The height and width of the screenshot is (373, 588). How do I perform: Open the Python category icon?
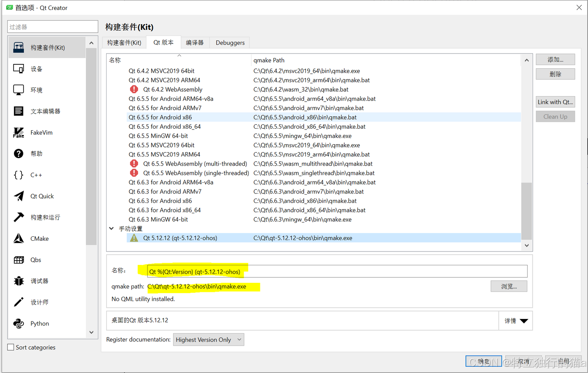pos(19,323)
